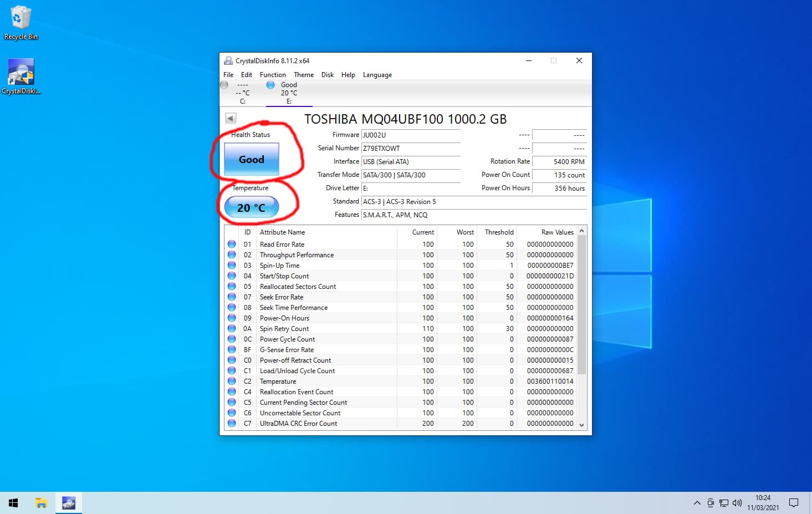Click status circle for Seek Time Performance
This screenshot has width=812, height=514.
point(232,307)
